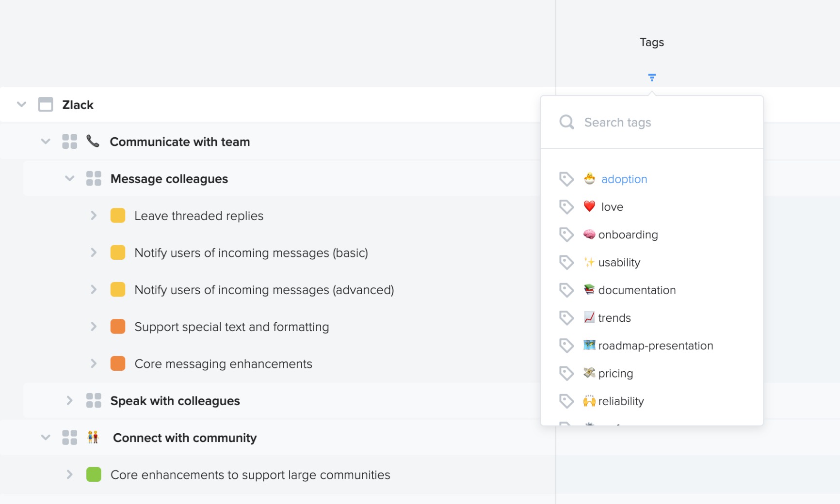Select the love tag
This screenshot has height=504, width=840.
click(613, 206)
